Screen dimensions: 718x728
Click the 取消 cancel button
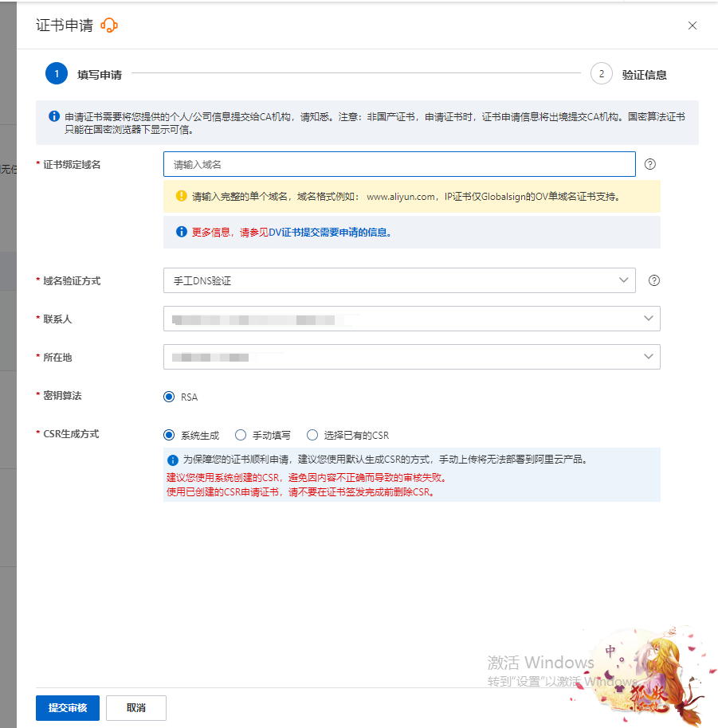[x=136, y=707]
